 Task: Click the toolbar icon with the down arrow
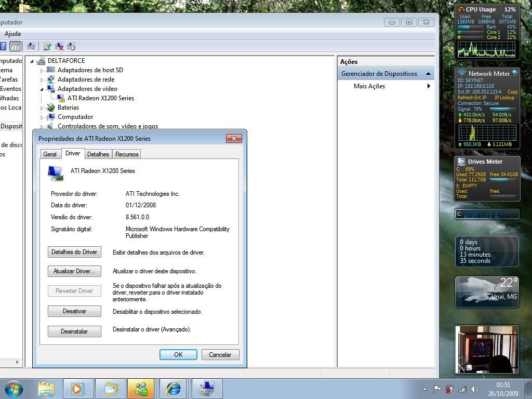71,46
